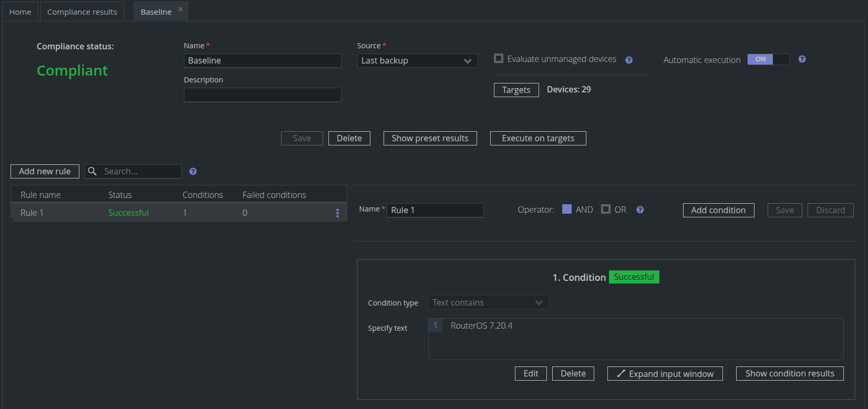Turn off the Automatic execution toggle
The height and width of the screenshot is (409, 868).
768,59
